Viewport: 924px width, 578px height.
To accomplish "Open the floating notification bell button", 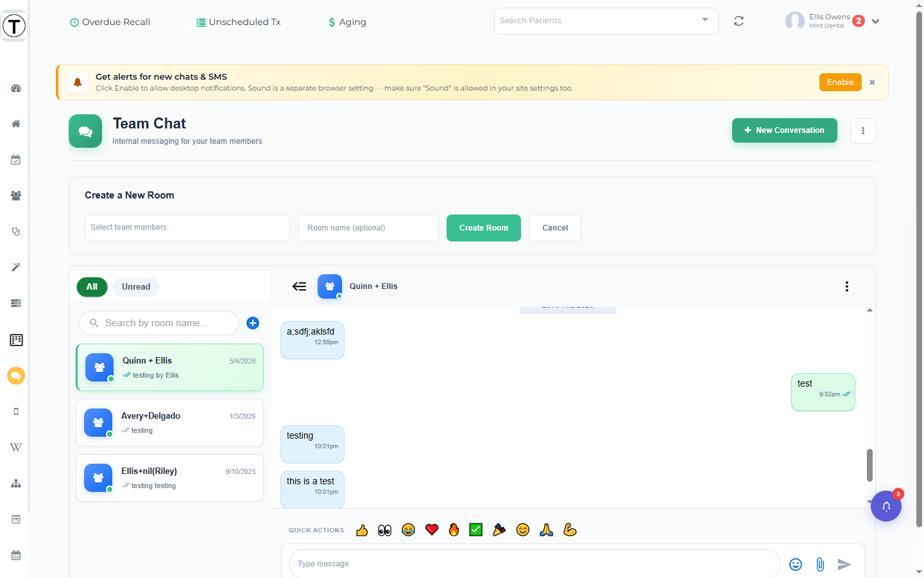I will pos(886,506).
